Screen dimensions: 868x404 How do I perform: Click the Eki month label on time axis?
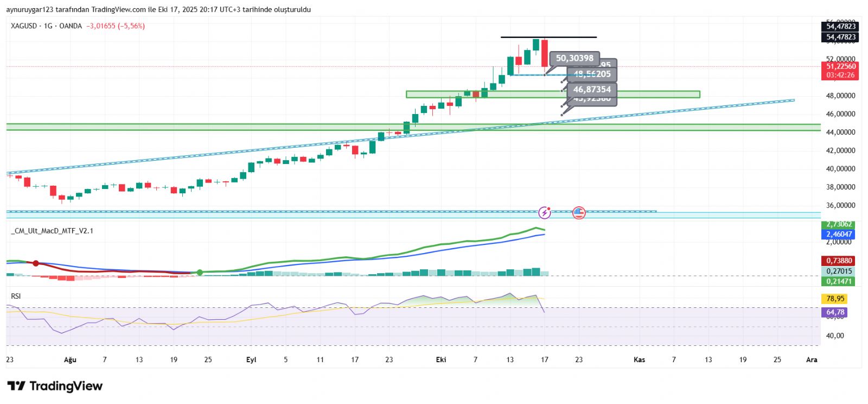[441, 359]
